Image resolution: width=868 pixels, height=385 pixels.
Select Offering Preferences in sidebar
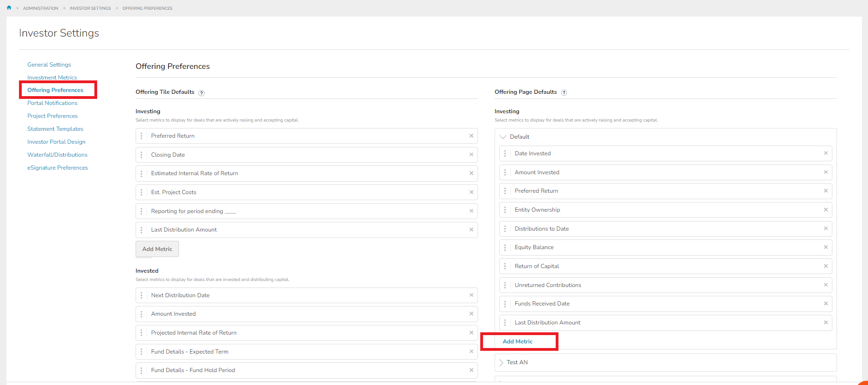coord(56,90)
